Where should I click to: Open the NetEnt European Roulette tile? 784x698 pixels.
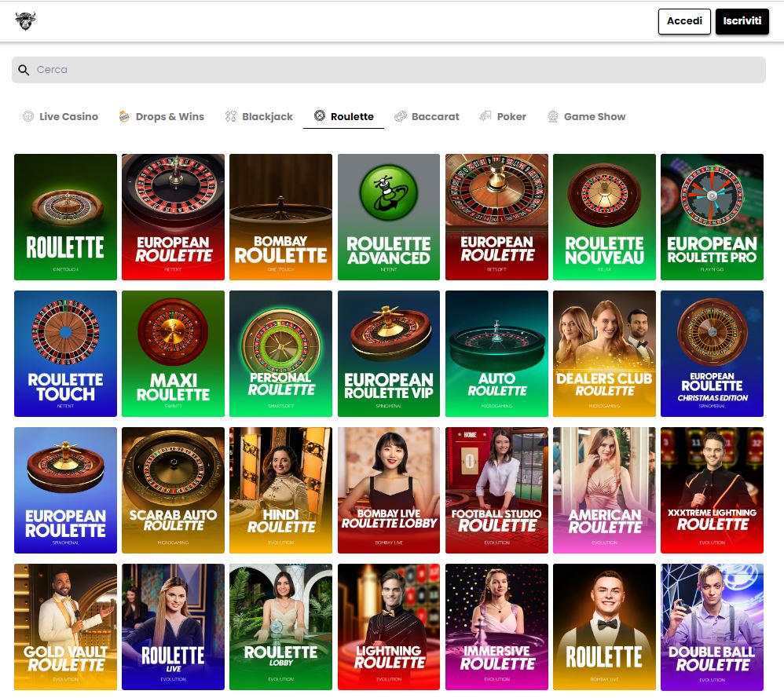[173, 217]
